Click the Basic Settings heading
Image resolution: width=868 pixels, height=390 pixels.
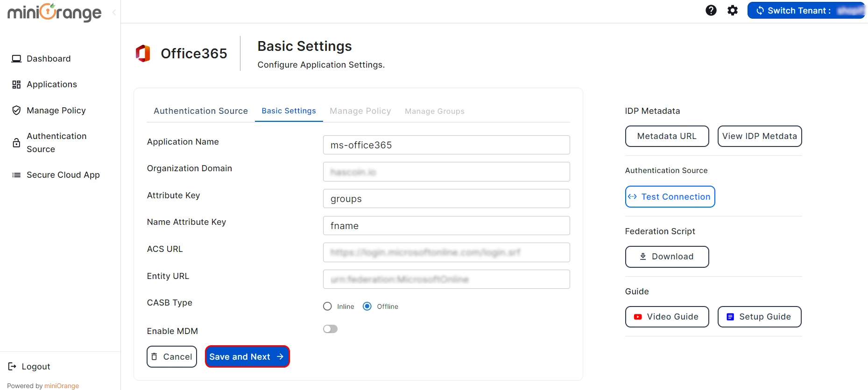pos(304,46)
